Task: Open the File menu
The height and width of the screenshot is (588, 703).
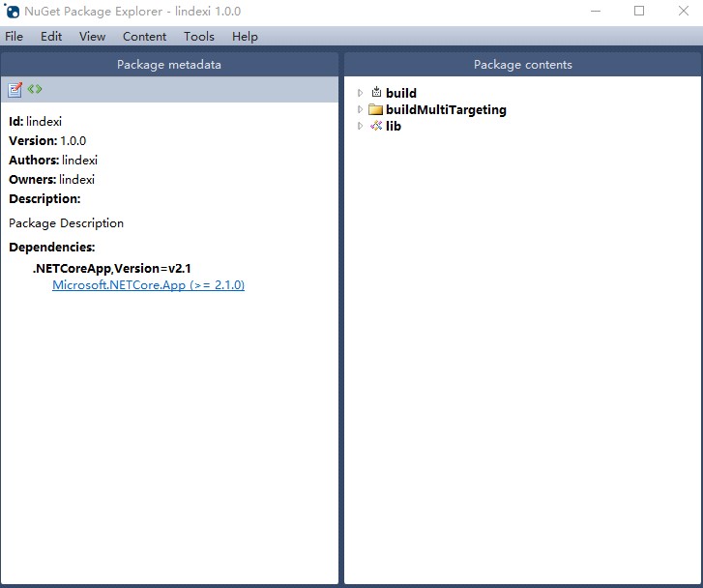Action: click(x=14, y=37)
